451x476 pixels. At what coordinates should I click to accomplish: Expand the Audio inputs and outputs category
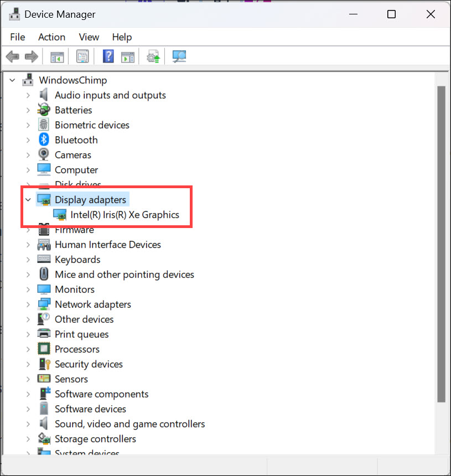pyautogui.click(x=28, y=95)
